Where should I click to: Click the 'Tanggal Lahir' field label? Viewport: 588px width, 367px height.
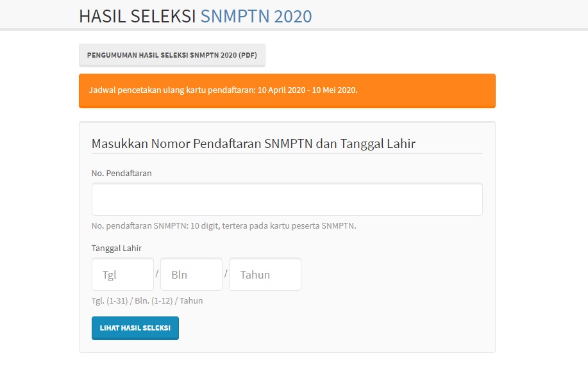[x=116, y=249]
